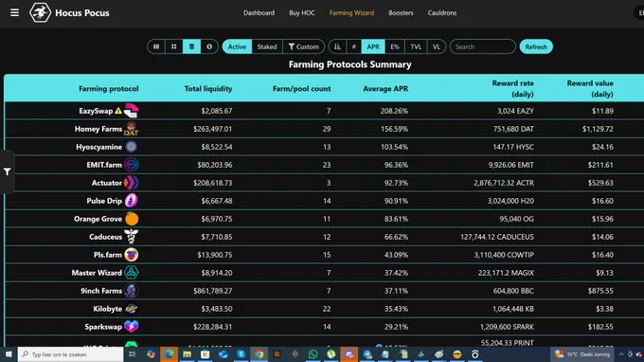Click the EMIT.farm protocol logo
The image size is (644, 362).
pos(131,165)
